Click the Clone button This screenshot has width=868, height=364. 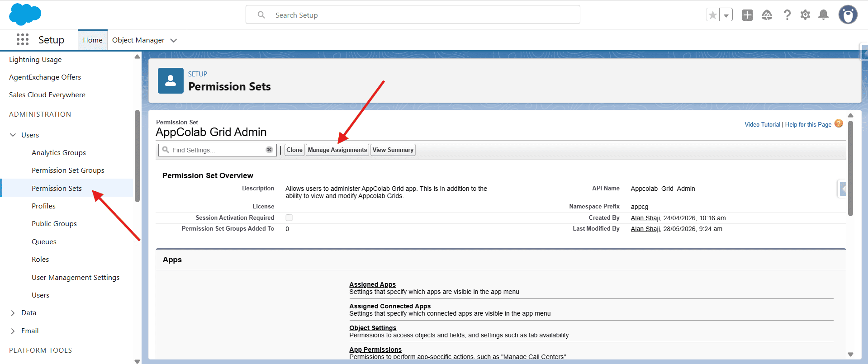pos(294,150)
